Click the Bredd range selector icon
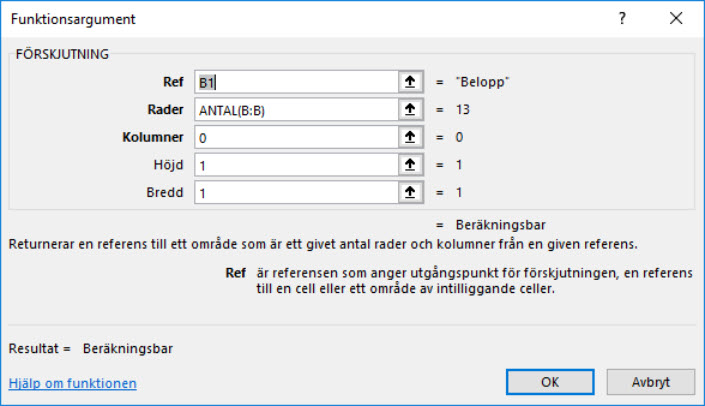 coord(409,191)
